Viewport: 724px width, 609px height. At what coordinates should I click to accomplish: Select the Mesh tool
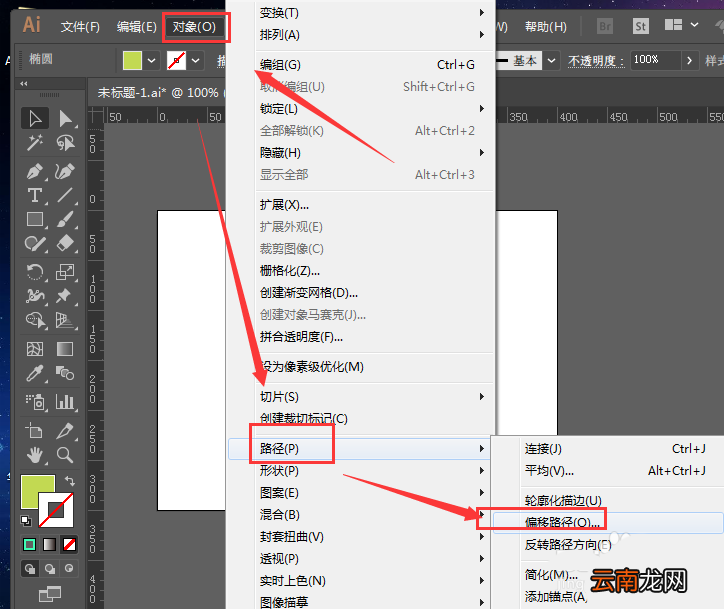(x=35, y=349)
